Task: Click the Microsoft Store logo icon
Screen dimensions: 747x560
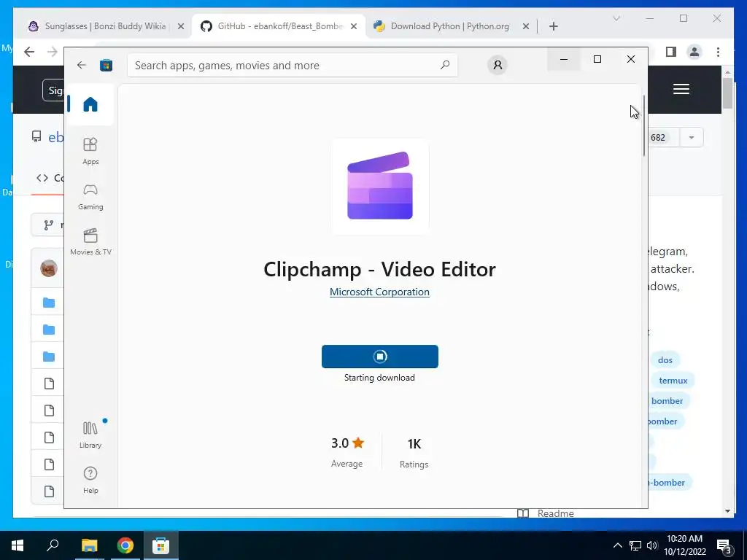Action: [106, 65]
